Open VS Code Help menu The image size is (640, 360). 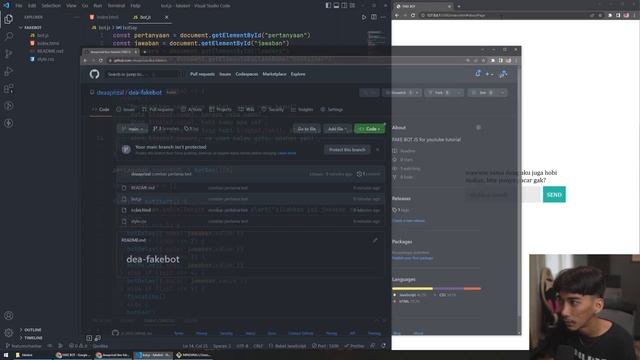point(135,6)
